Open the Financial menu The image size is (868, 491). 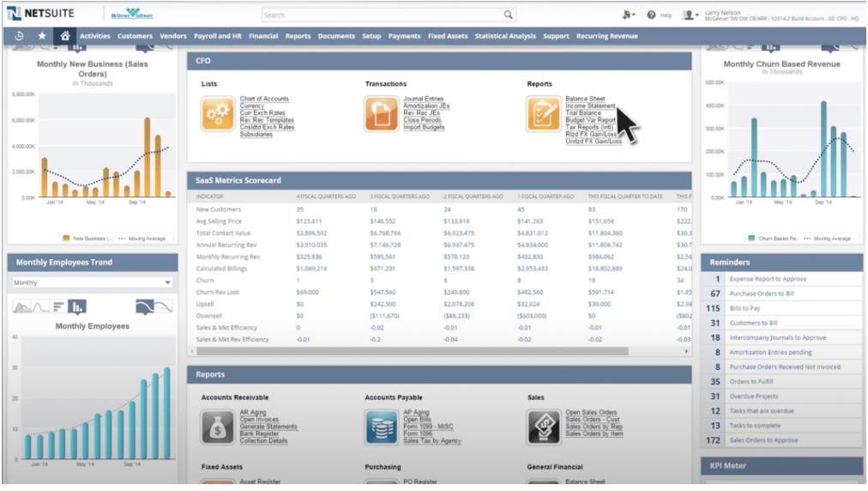pyautogui.click(x=263, y=36)
